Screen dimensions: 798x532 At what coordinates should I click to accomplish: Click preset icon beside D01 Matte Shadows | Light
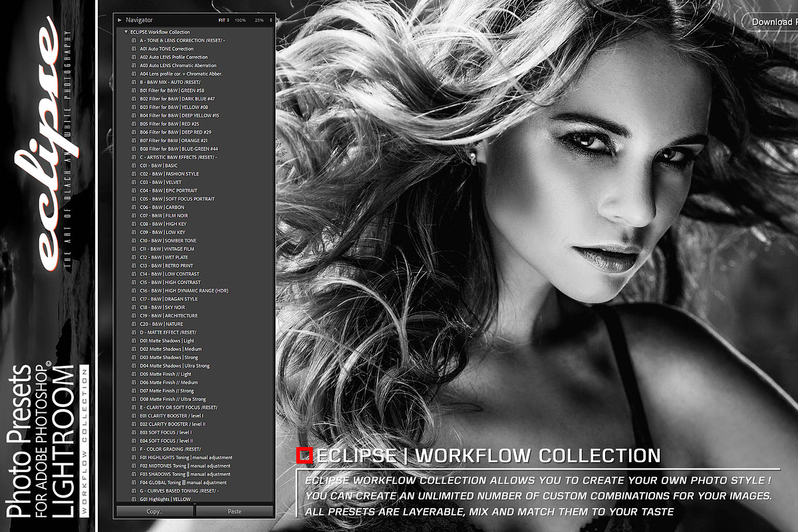(134, 340)
